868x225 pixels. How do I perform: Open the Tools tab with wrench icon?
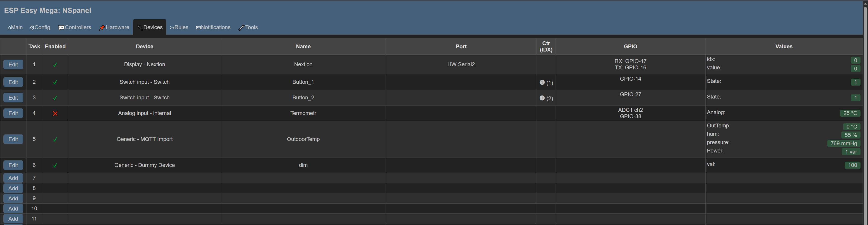click(x=248, y=27)
